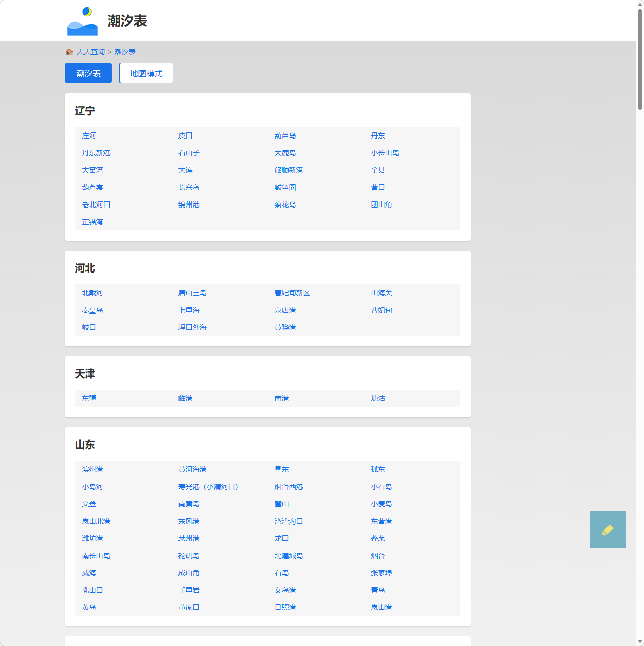Open the 寿光港（小清河口）link
Image resolution: width=644 pixels, height=646 pixels.
[208, 487]
